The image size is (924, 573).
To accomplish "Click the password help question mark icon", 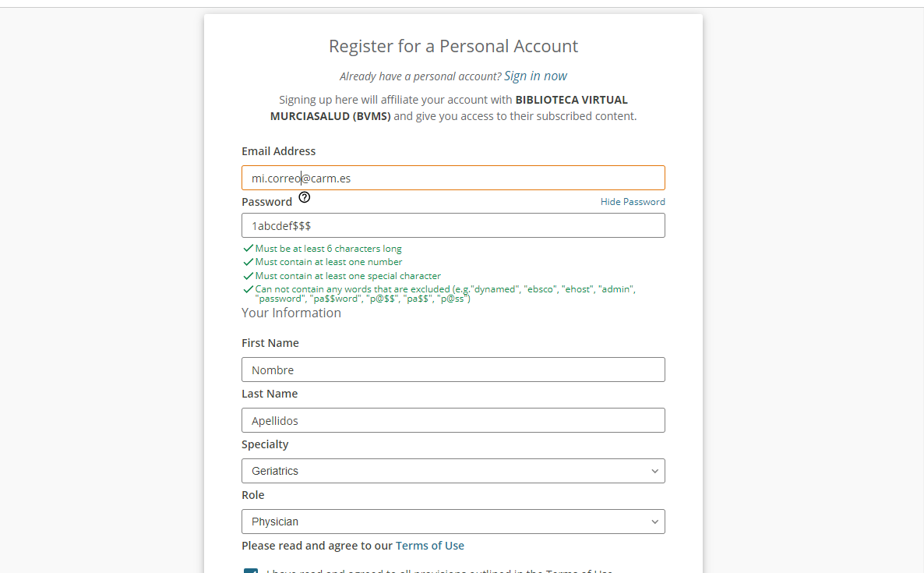I will (x=305, y=198).
